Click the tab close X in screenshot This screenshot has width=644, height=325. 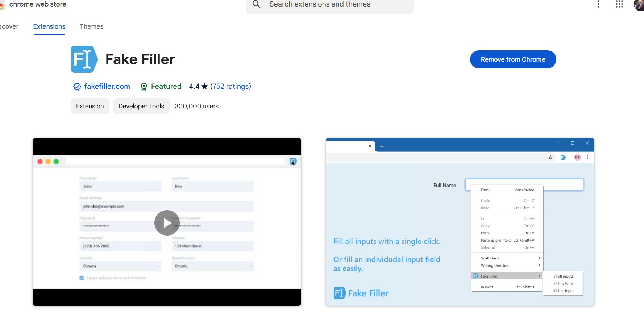point(370,146)
